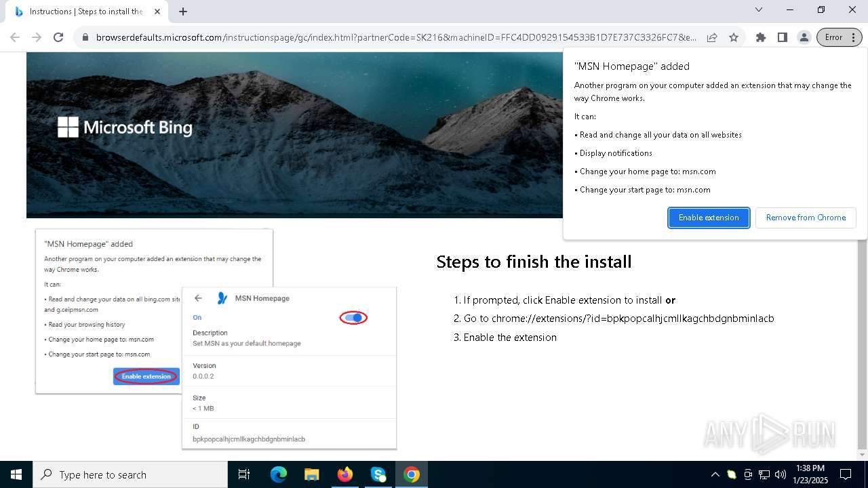Launch Microsoft Edge from taskbar

tap(279, 474)
